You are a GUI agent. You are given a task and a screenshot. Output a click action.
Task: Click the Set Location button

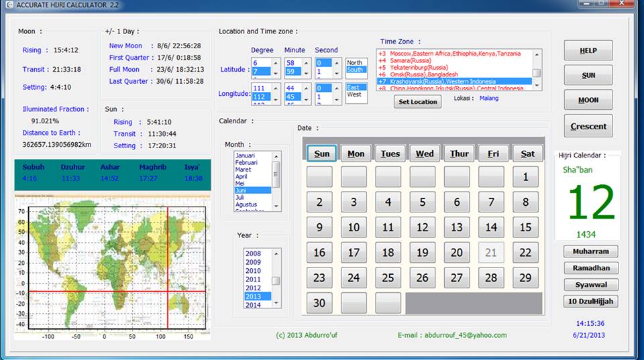click(x=417, y=102)
